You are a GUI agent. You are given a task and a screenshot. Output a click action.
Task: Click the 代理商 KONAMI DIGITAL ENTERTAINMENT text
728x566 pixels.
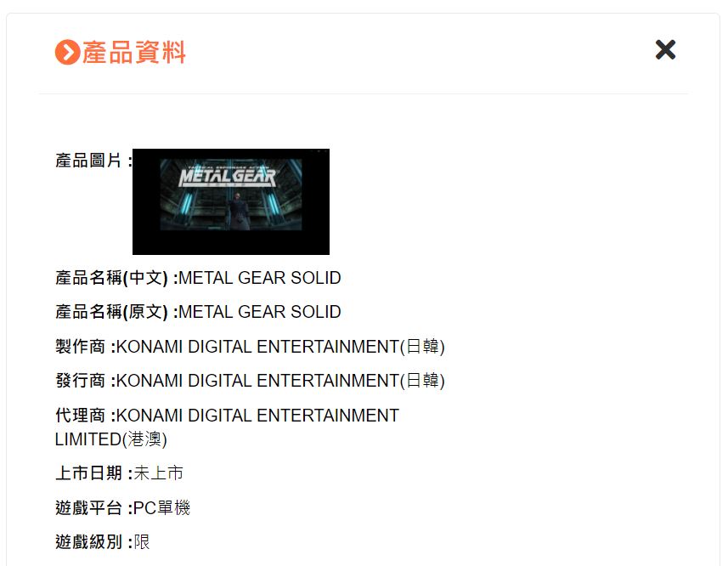257,415
